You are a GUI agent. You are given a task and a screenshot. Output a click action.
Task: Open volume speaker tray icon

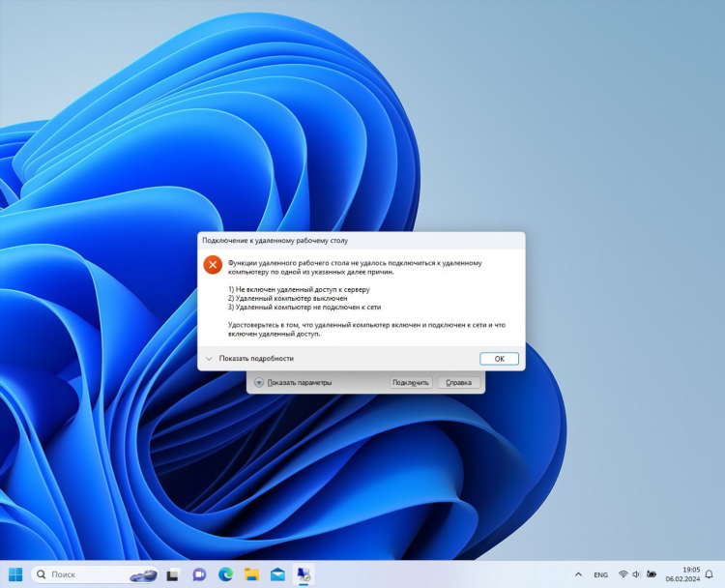coord(637,574)
